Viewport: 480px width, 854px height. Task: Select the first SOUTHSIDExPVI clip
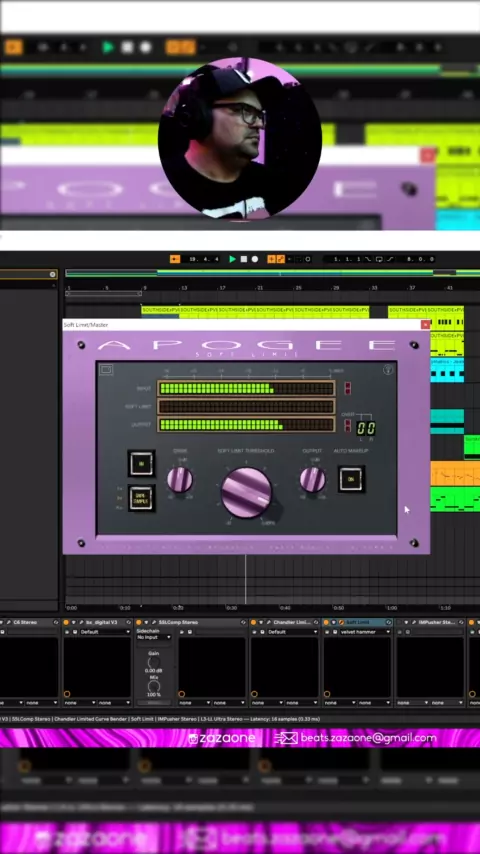pyautogui.click(x=160, y=310)
